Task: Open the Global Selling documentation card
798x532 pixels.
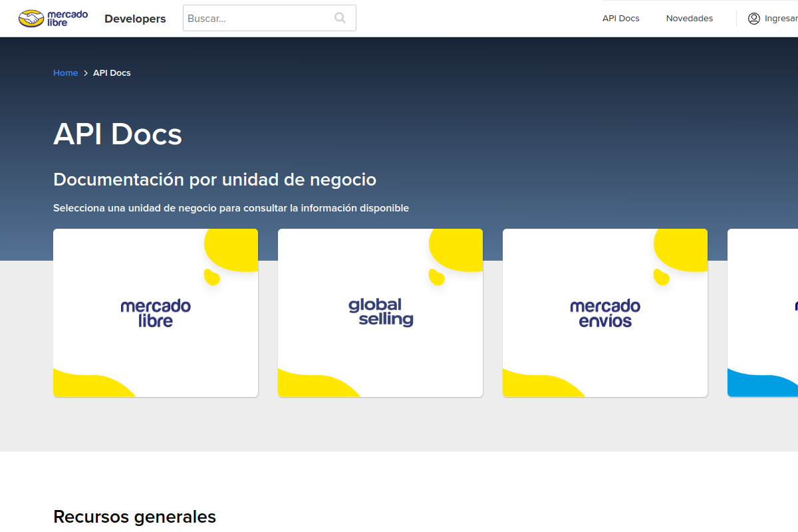Action: point(380,313)
